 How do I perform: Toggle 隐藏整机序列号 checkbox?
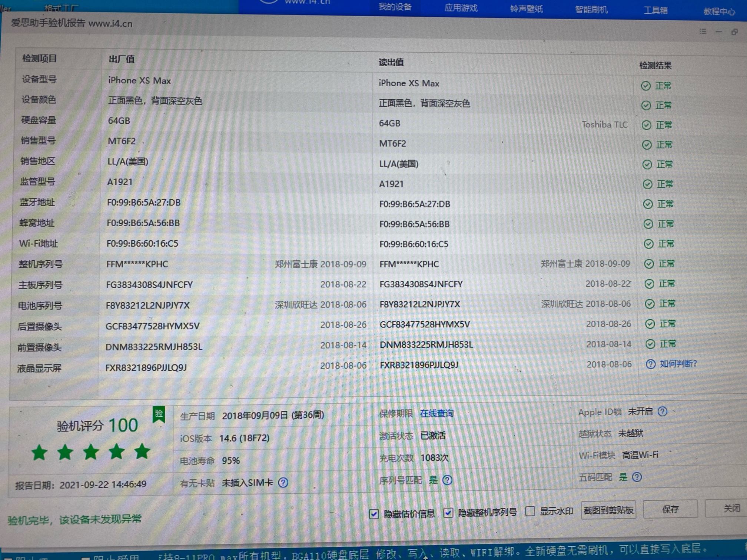pos(448,513)
